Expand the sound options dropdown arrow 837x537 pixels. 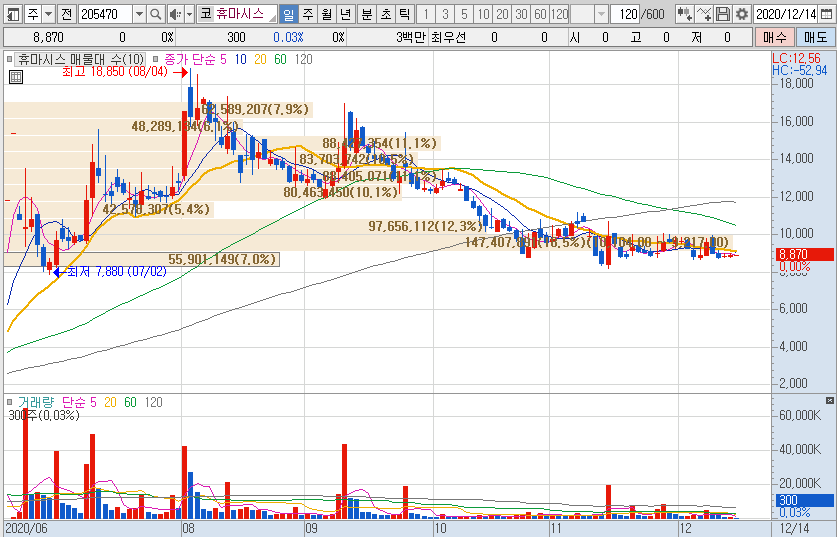pos(189,14)
